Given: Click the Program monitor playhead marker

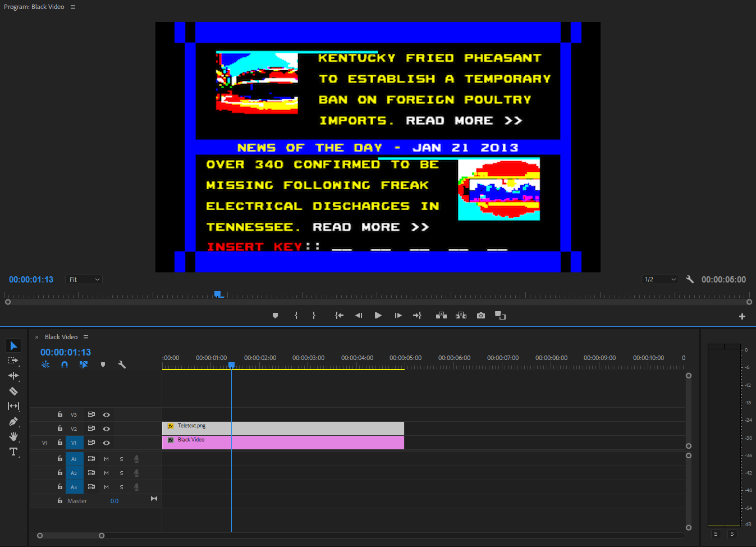Looking at the screenshot, I should pyautogui.click(x=218, y=294).
